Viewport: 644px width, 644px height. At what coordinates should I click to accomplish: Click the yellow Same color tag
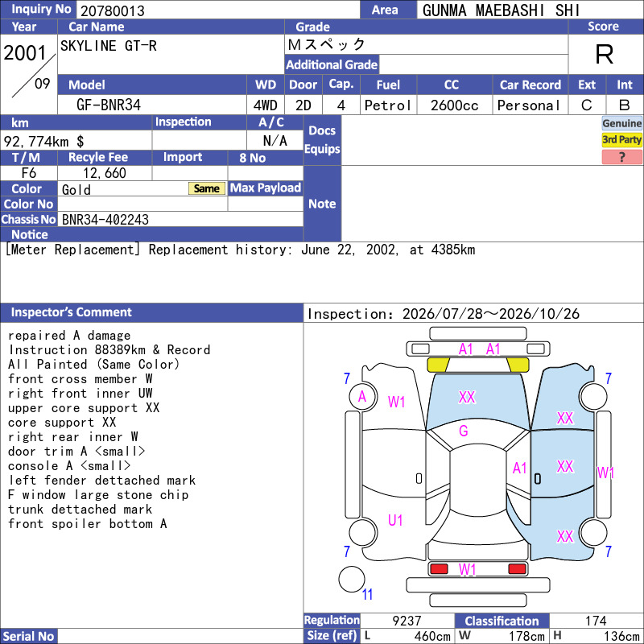207,188
